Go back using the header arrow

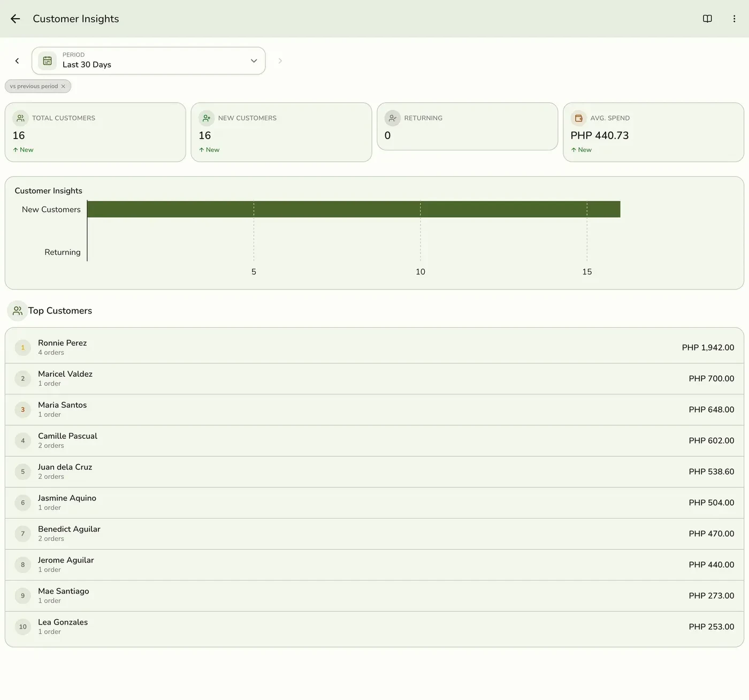(16, 19)
